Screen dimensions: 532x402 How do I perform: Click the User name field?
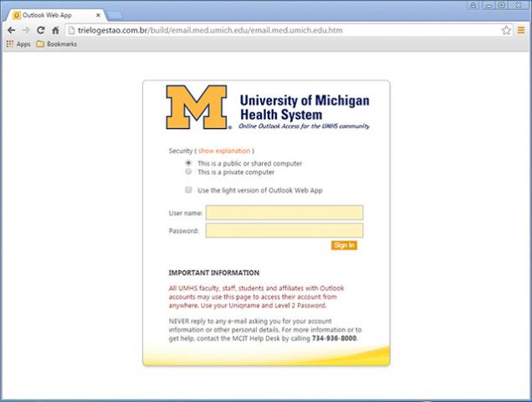(284, 213)
